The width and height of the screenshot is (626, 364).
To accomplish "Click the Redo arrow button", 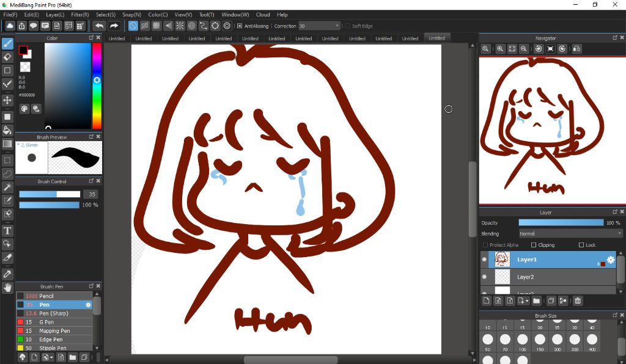I will click(114, 26).
